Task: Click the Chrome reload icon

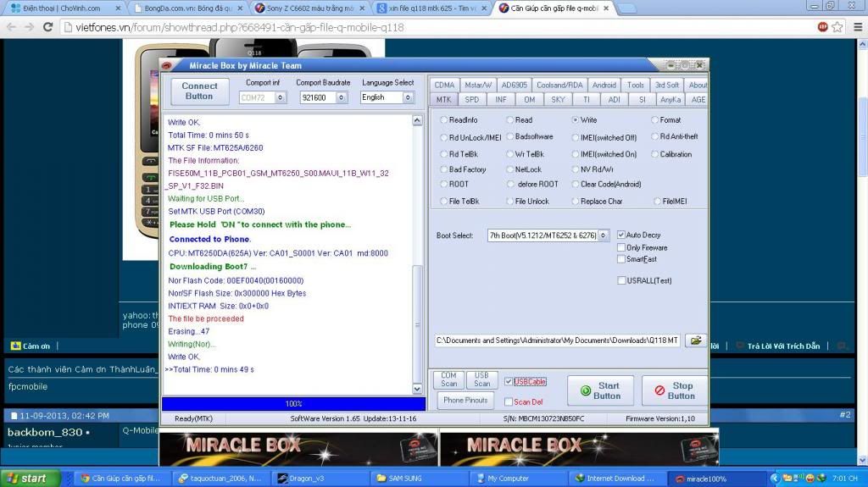Action: 48,27
